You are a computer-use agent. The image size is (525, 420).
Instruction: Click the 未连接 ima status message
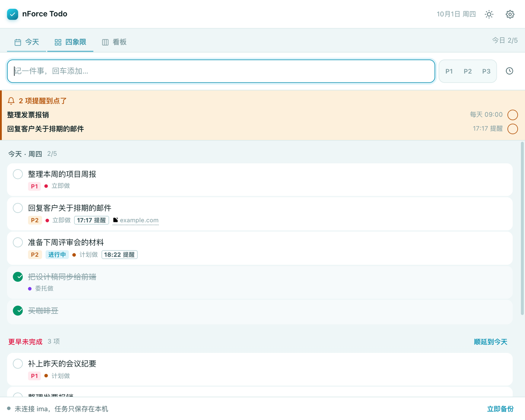[61, 409]
